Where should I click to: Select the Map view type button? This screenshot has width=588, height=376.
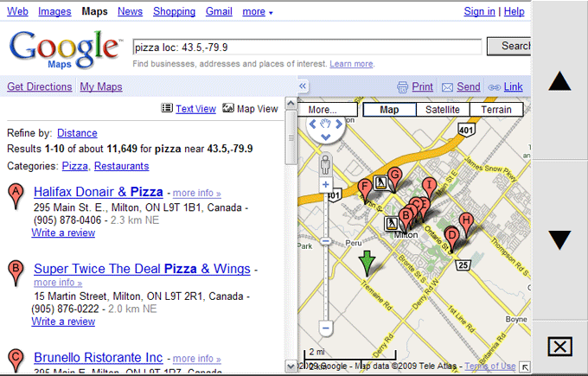[389, 110]
